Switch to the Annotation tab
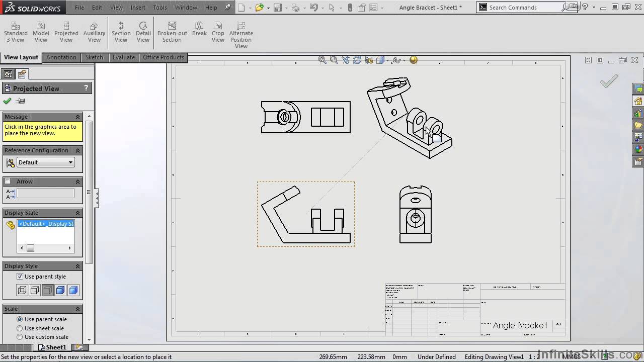 click(x=61, y=57)
